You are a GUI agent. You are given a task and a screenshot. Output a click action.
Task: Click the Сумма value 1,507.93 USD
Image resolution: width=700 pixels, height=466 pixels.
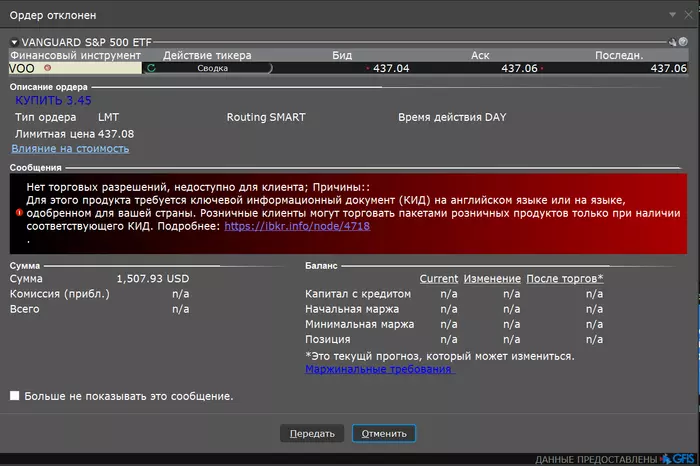[153, 279]
